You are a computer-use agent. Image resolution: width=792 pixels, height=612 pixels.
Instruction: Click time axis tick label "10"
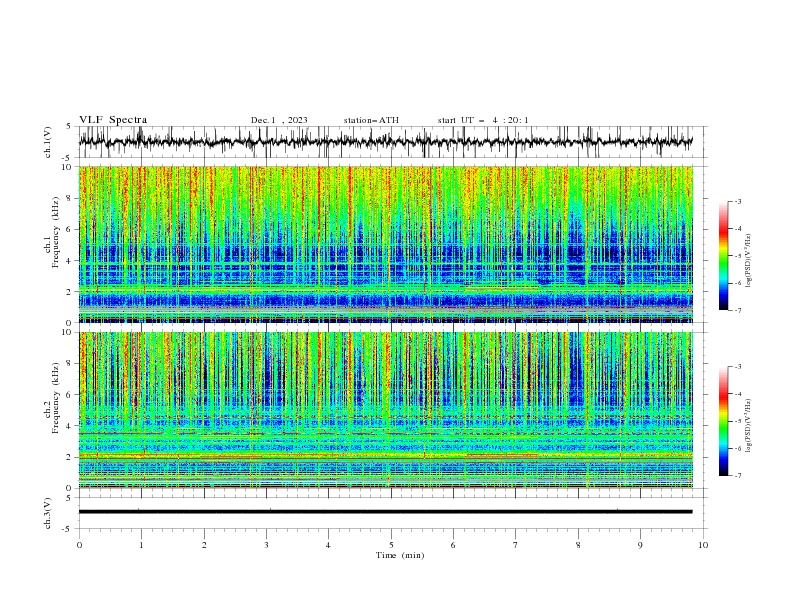[703, 545]
